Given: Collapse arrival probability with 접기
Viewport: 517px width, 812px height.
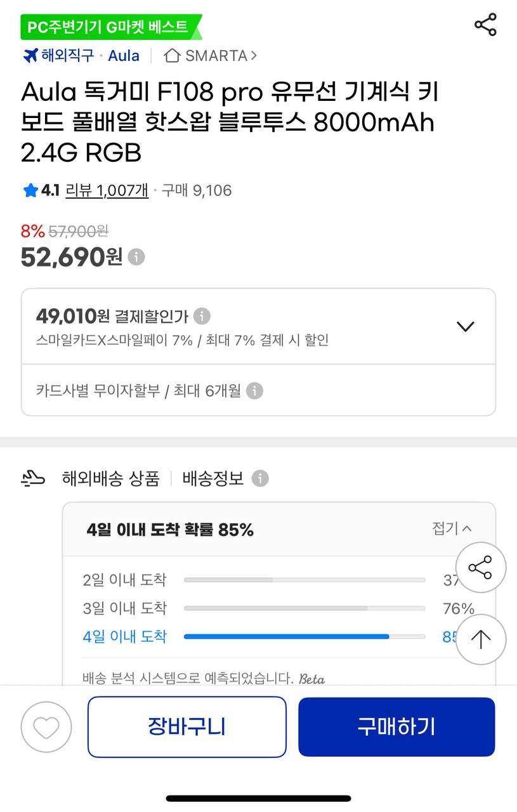Looking at the screenshot, I should (x=452, y=528).
